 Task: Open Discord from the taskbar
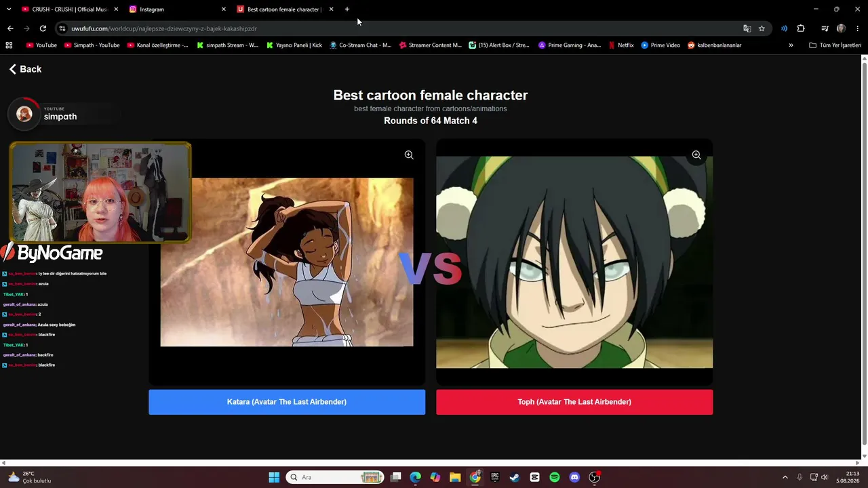[x=574, y=477]
